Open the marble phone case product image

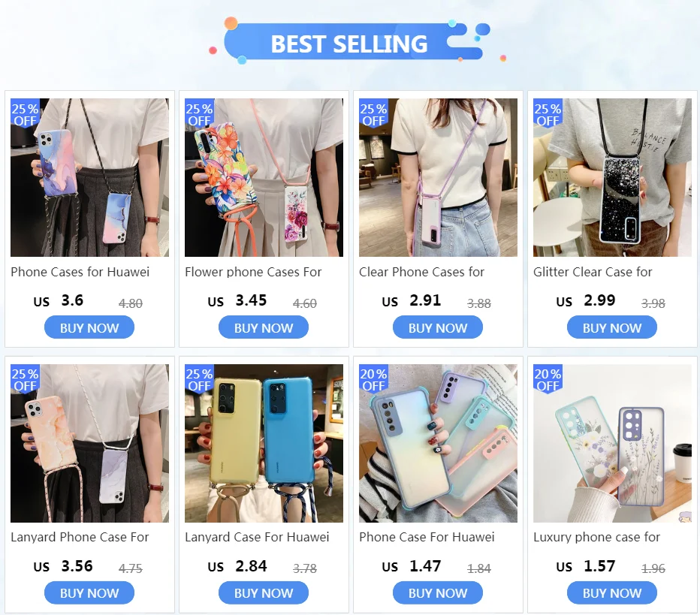[89, 178]
